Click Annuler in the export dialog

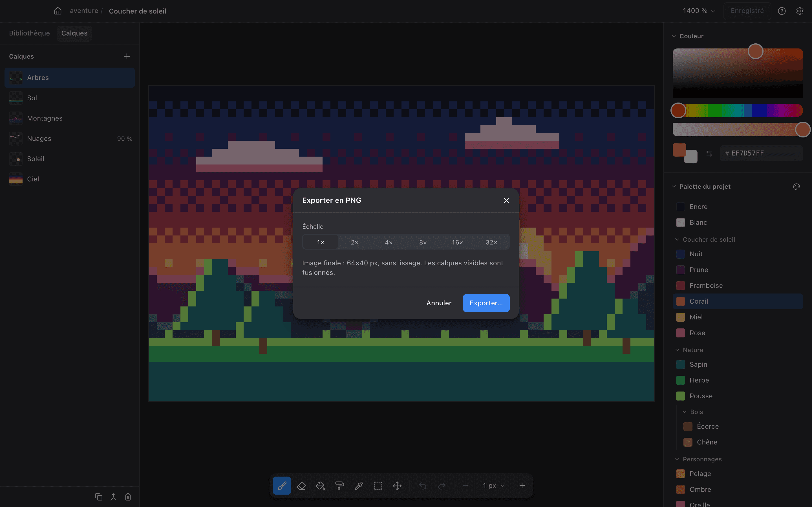point(439,303)
